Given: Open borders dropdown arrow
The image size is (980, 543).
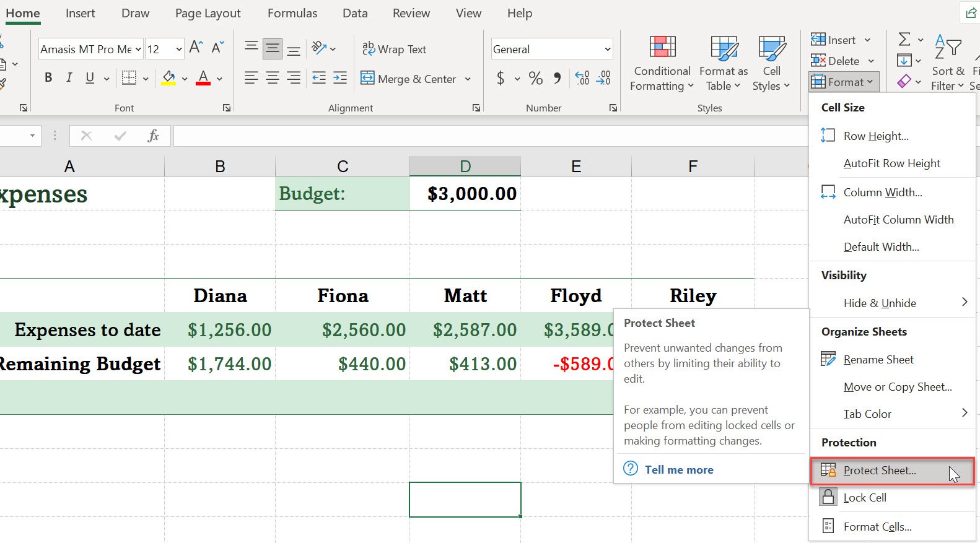Looking at the screenshot, I should (146, 79).
